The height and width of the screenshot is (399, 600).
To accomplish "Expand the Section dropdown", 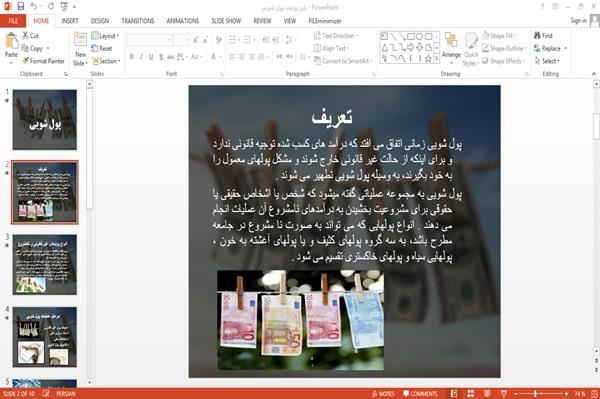I will (x=106, y=61).
